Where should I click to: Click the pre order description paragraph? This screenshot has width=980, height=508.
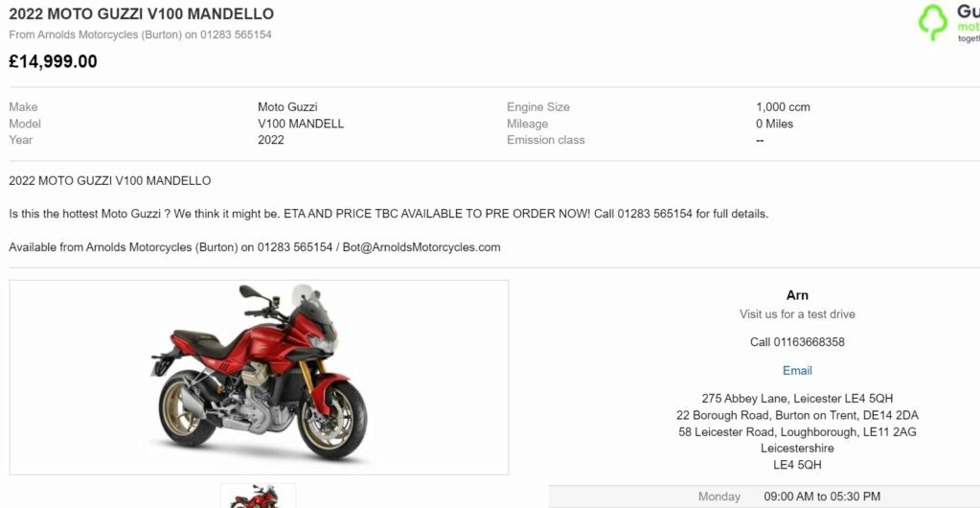point(388,214)
